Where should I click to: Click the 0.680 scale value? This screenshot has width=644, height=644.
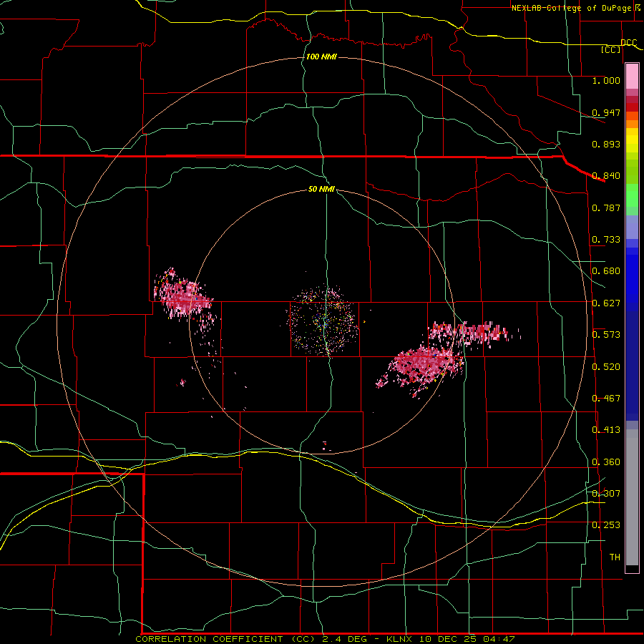(606, 271)
